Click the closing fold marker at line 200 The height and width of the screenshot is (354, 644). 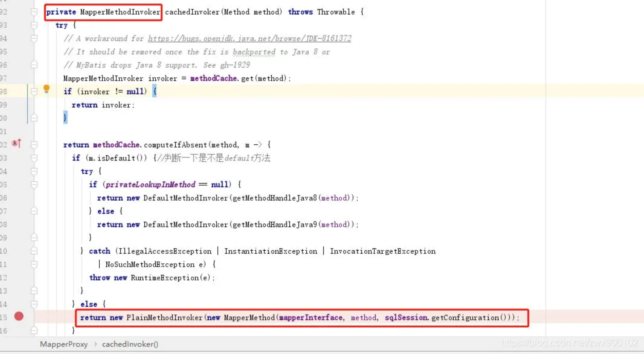click(34, 118)
